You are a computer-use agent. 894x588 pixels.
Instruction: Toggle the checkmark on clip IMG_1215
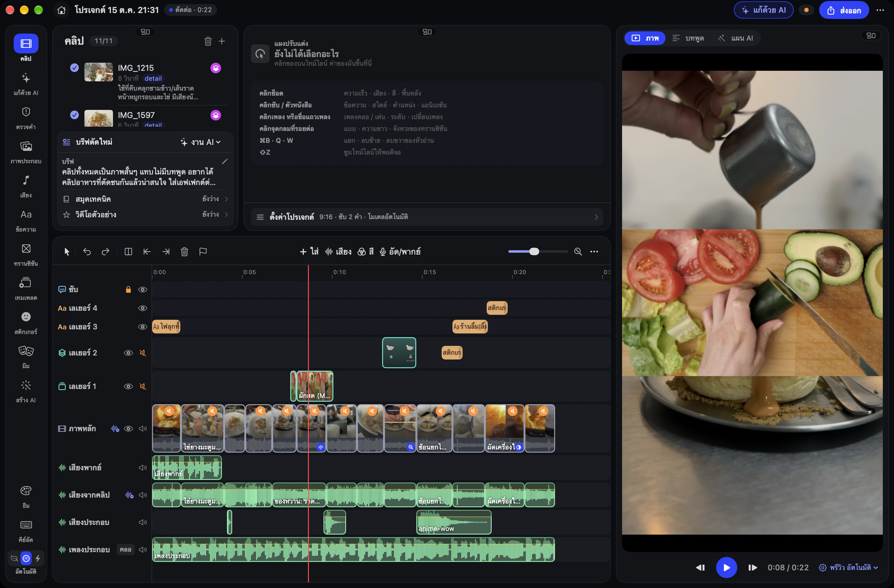(74, 68)
